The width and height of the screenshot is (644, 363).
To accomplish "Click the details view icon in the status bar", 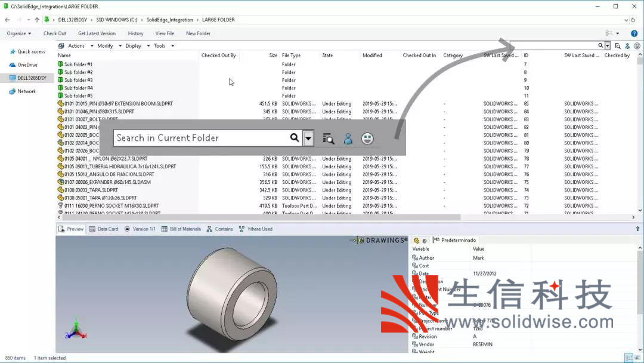I will pyautogui.click(x=629, y=358).
